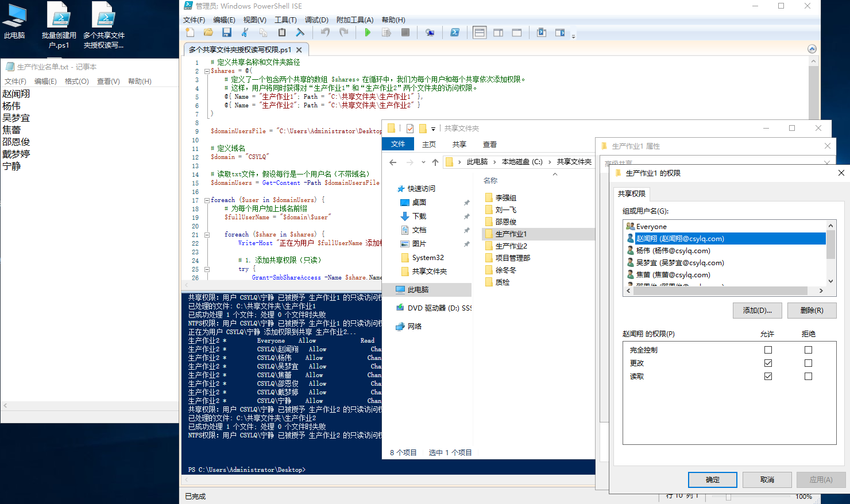Screen dimensions: 850x504
Task: Click Show Script Pane Maximized layout icon
Action: [x=517, y=33]
